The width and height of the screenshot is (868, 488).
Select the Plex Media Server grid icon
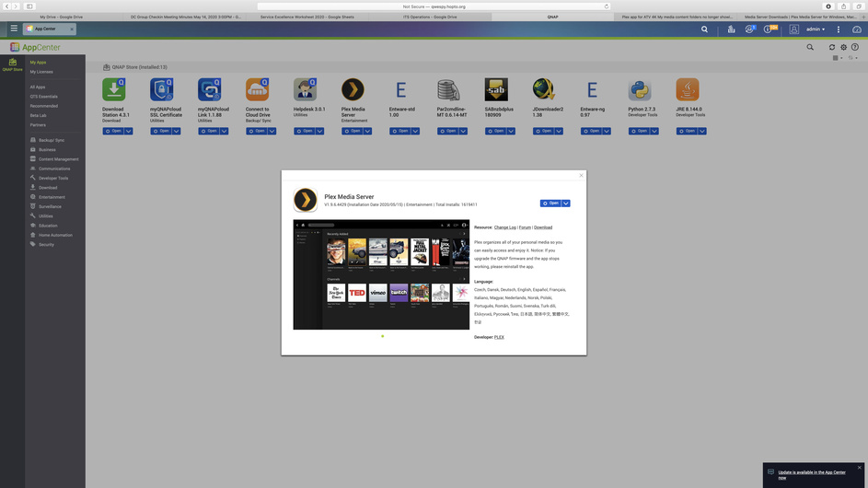coord(353,89)
